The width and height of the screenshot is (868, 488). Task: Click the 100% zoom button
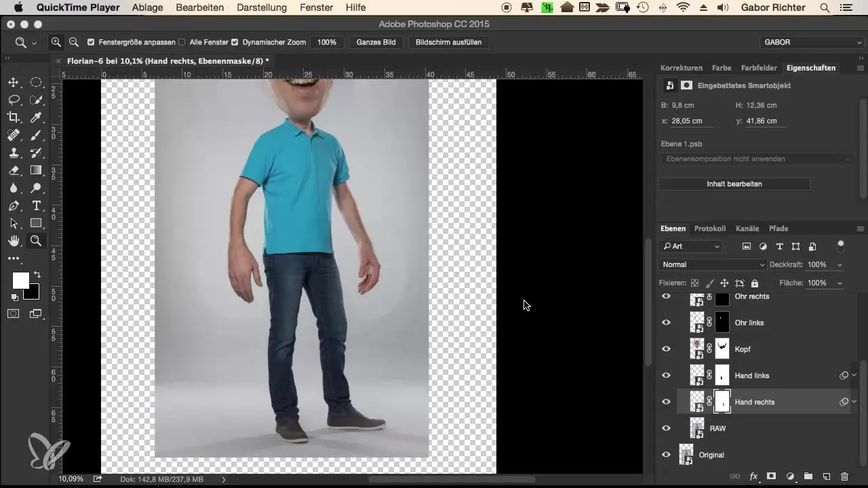tap(326, 42)
